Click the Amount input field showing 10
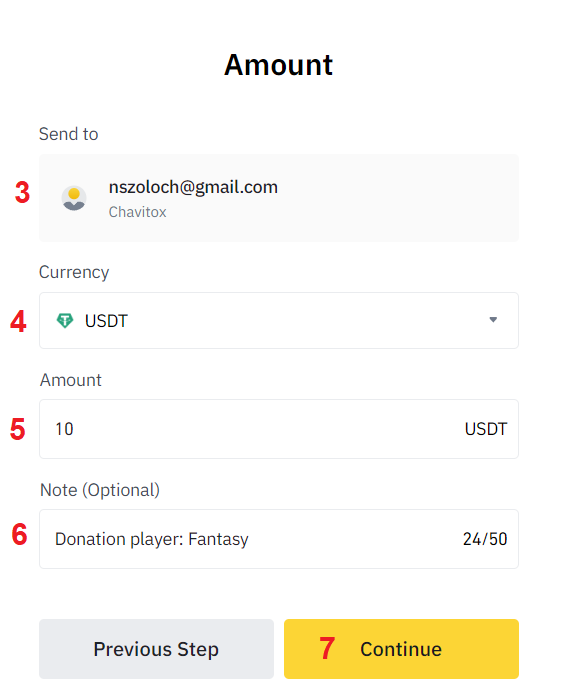 coord(278,429)
